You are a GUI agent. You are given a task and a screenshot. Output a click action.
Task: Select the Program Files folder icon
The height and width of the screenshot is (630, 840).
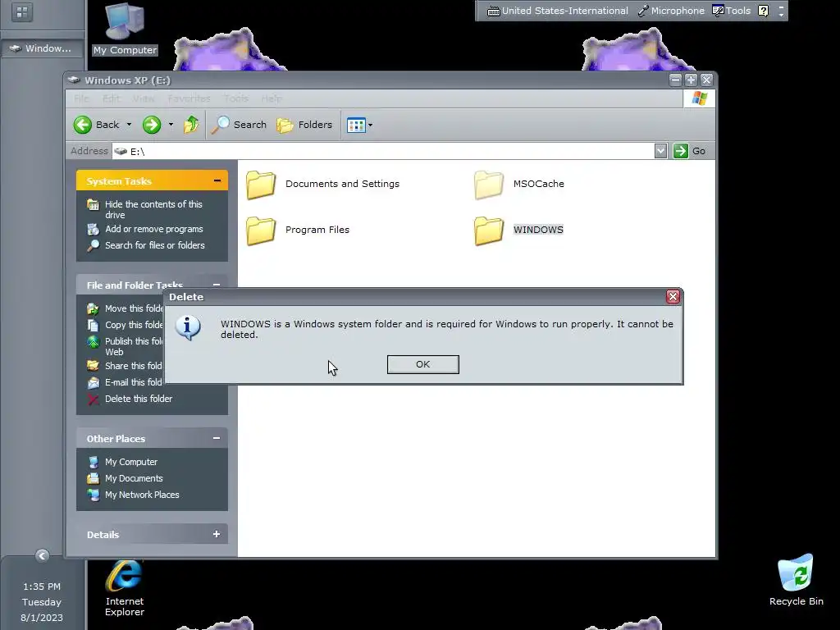click(x=261, y=231)
